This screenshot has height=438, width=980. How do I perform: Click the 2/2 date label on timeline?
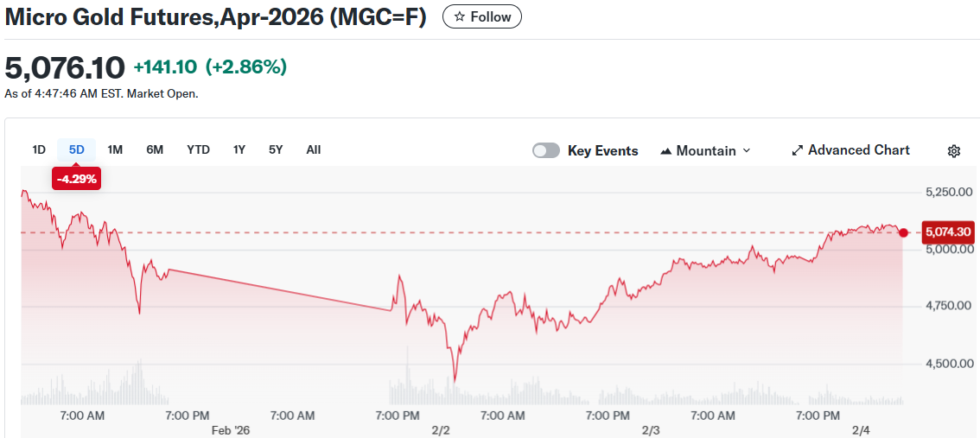441,430
